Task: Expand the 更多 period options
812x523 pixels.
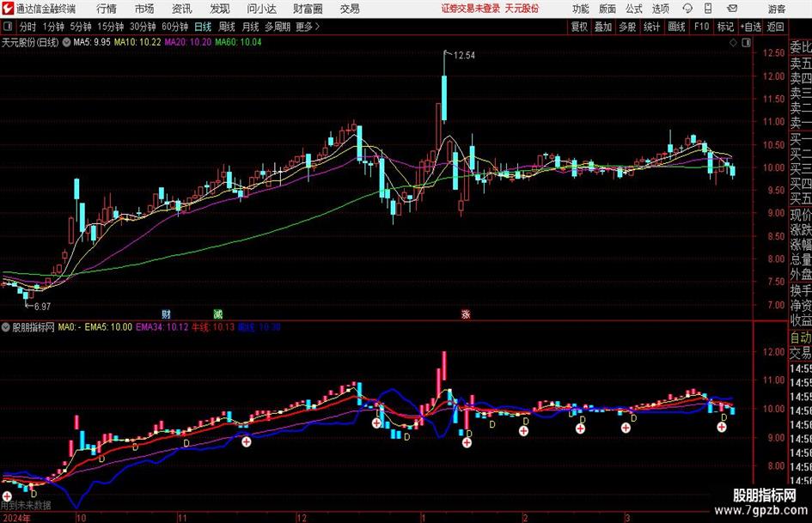Action: 308,27
